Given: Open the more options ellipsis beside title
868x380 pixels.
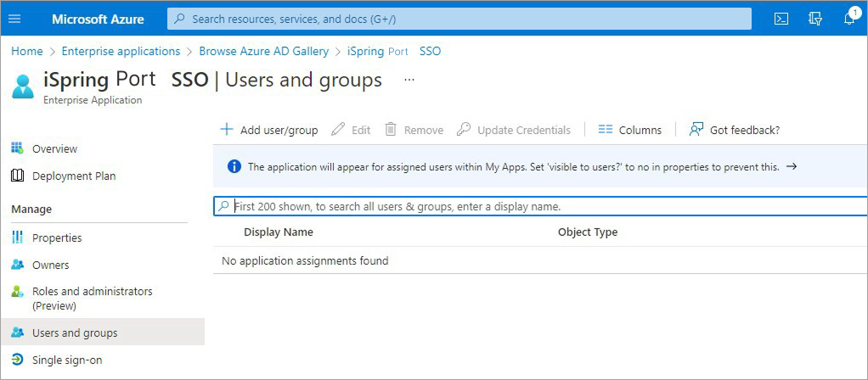Looking at the screenshot, I should pos(409,80).
